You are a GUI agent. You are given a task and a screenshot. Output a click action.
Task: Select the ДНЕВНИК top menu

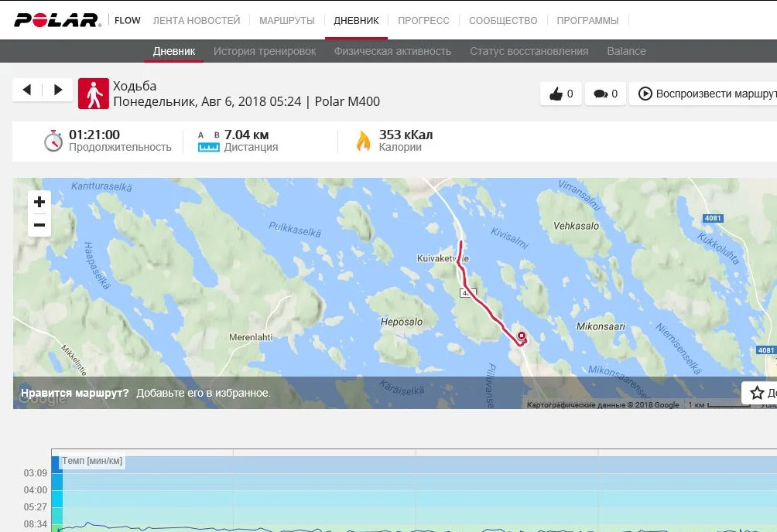[x=356, y=20]
